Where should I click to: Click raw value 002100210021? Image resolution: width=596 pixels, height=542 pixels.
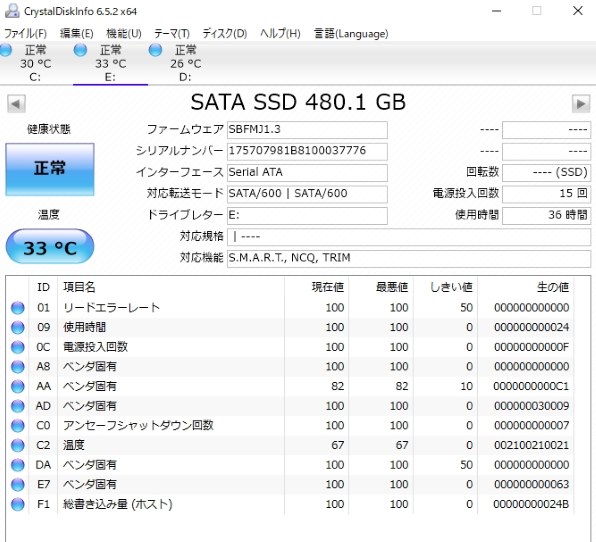(531, 445)
